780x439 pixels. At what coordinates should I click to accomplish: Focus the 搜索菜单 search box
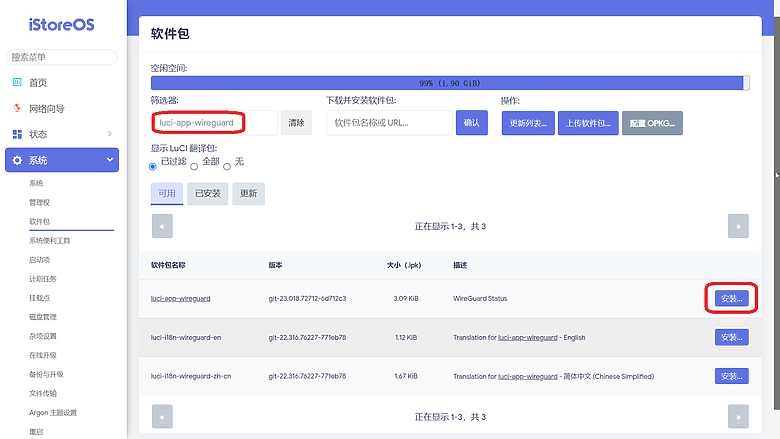[62, 57]
